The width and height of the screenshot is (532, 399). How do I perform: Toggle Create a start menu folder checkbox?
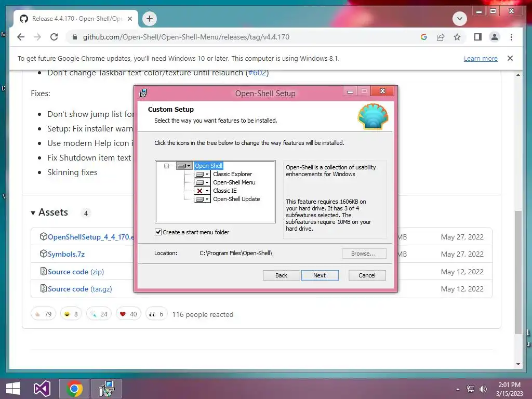coord(158,232)
